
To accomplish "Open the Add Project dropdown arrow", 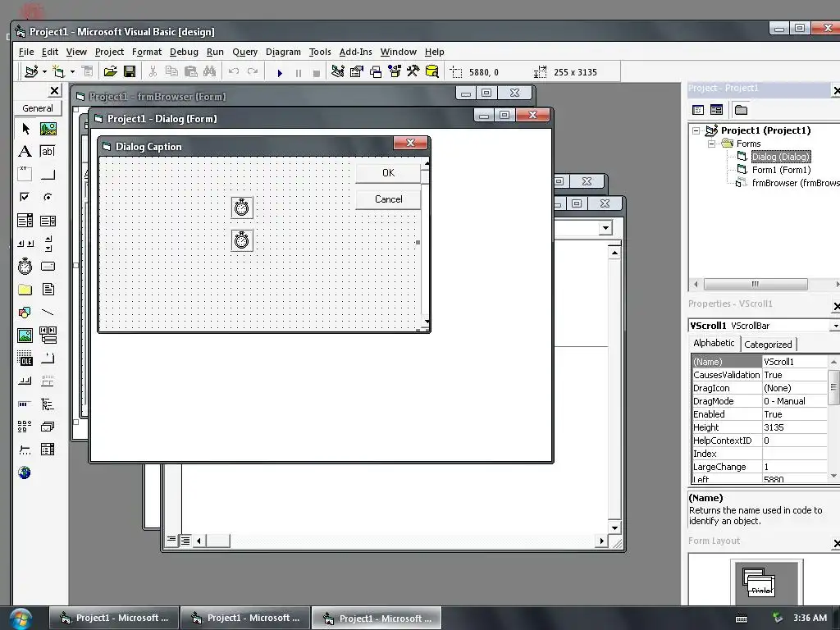I will pos(44,72).
